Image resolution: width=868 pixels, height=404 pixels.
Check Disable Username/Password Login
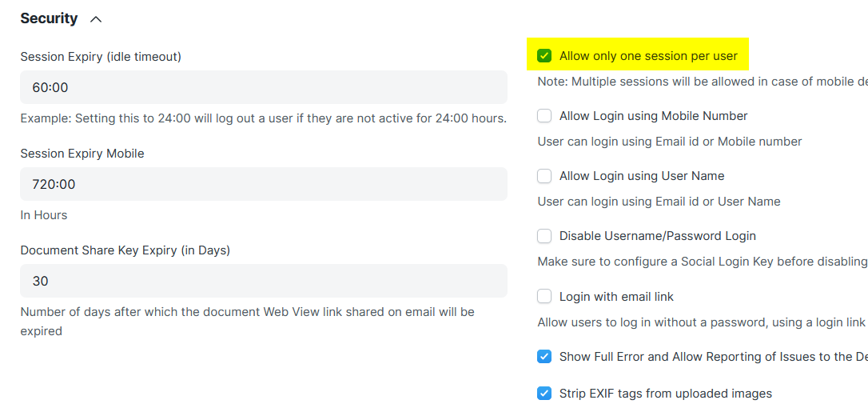(544, 236)
